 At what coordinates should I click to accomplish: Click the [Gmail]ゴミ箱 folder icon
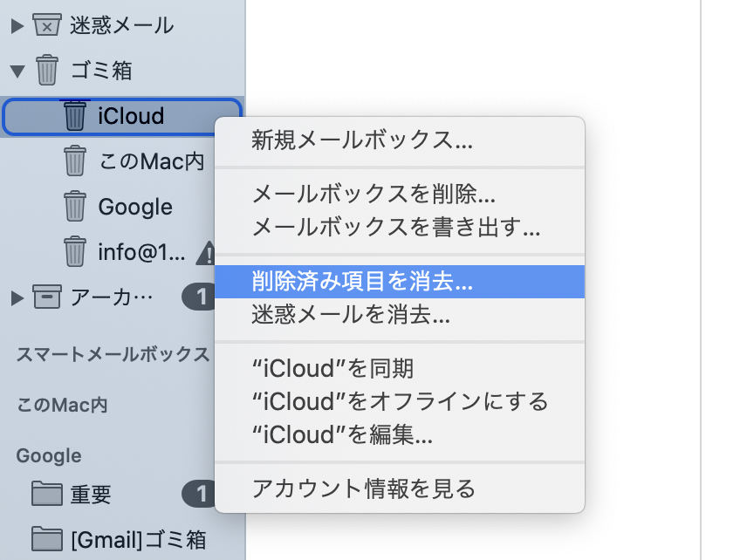coord(47,538)
